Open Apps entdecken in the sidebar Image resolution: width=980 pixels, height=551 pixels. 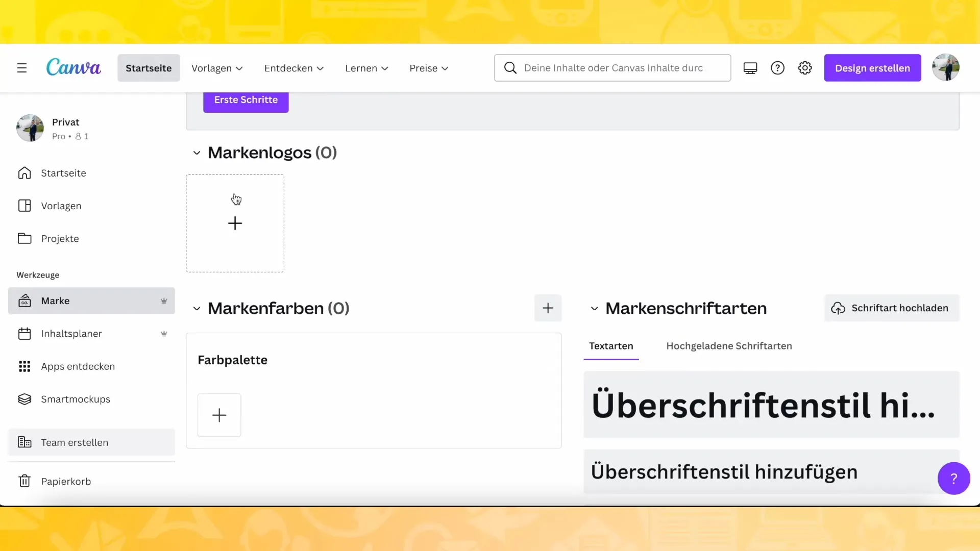[91, 366]
